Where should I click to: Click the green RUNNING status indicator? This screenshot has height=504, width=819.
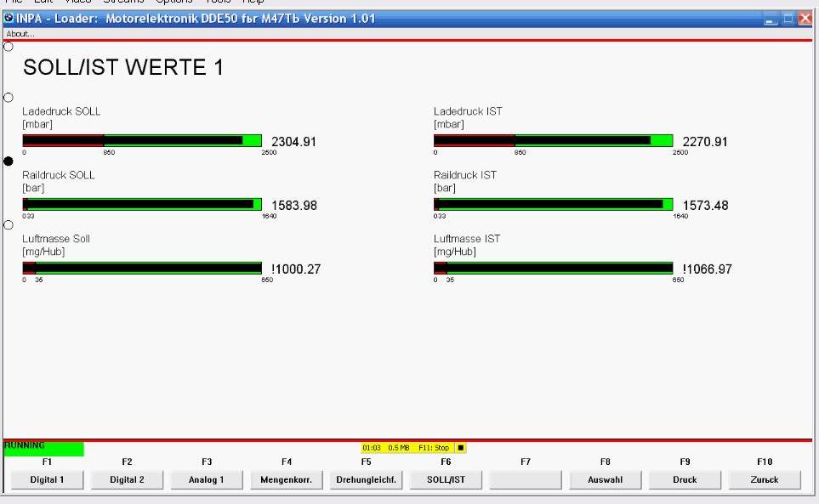tap(44, 448)
